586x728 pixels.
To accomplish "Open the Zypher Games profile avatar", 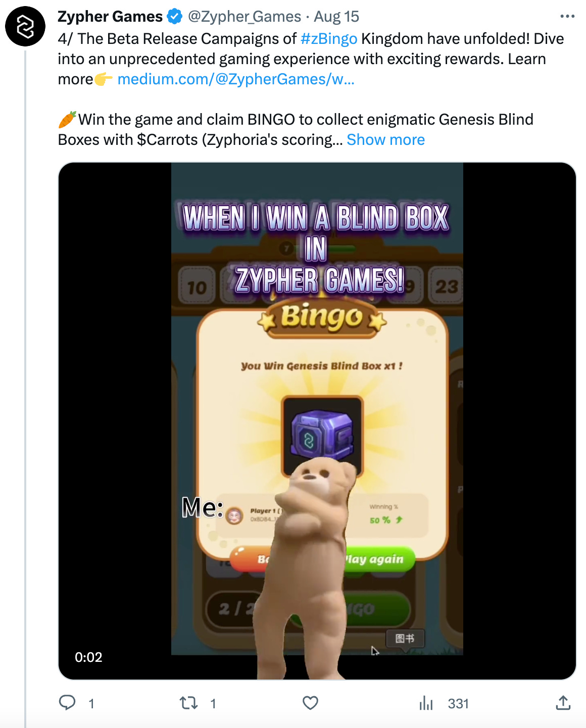I will click(x=25, y=26).
